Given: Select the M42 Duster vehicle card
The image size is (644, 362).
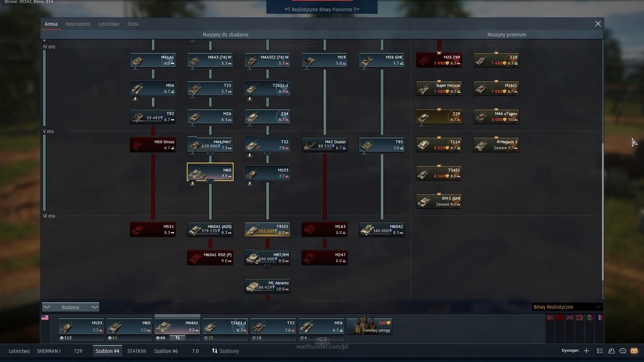Looking at the screenshot, I should point(325,145).
